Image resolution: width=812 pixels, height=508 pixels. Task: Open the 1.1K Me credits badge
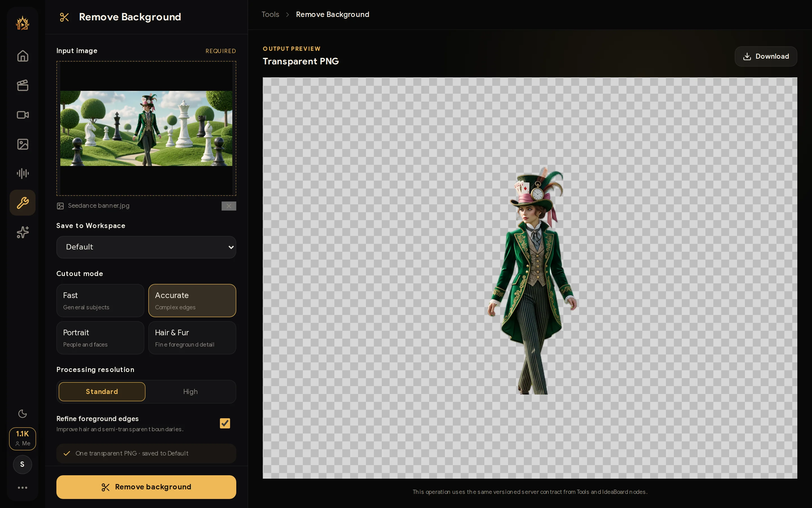coord(23,439)
